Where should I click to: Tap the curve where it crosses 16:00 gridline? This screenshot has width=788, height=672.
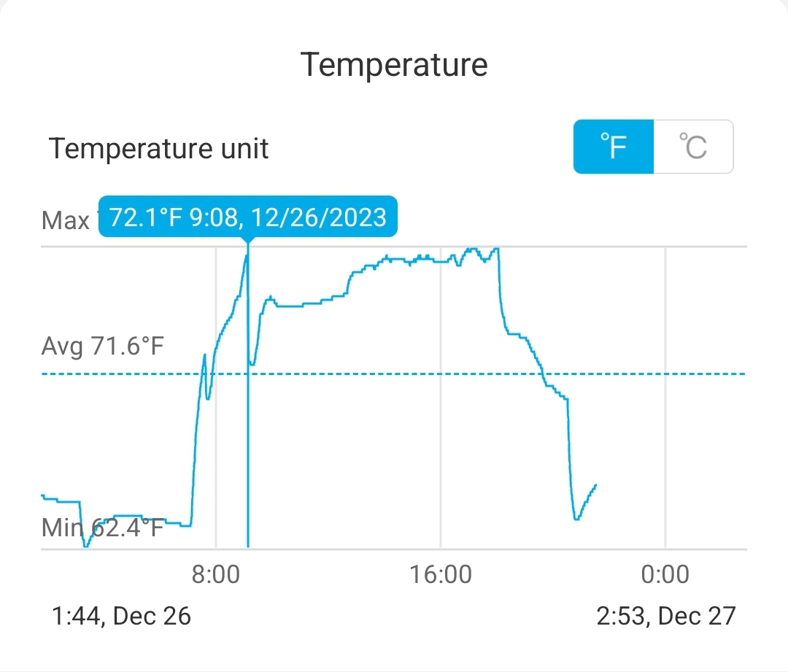point(441,260)
